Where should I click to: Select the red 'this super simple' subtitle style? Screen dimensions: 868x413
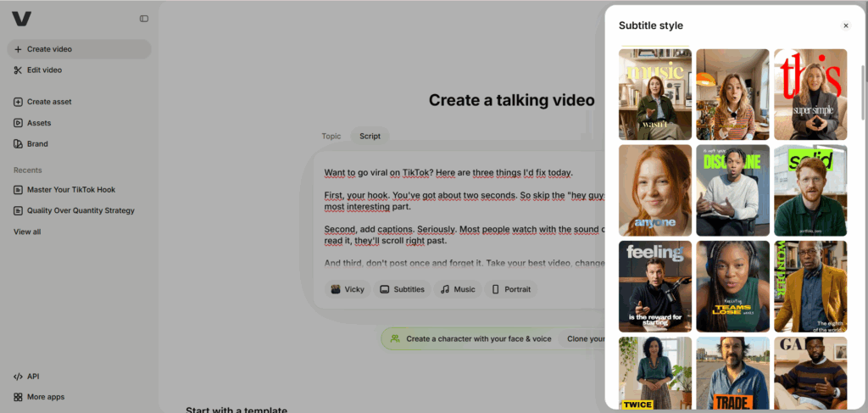point(810,94)
